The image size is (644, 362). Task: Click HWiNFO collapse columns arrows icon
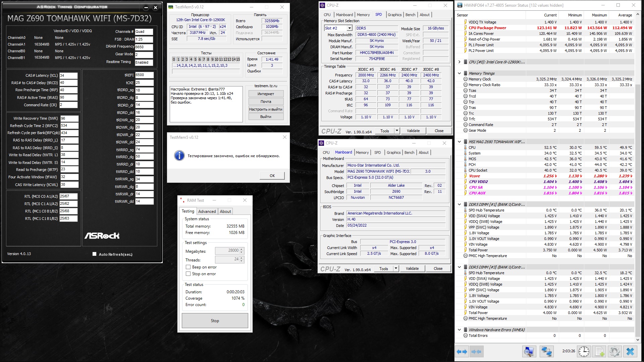click(476, 352)
